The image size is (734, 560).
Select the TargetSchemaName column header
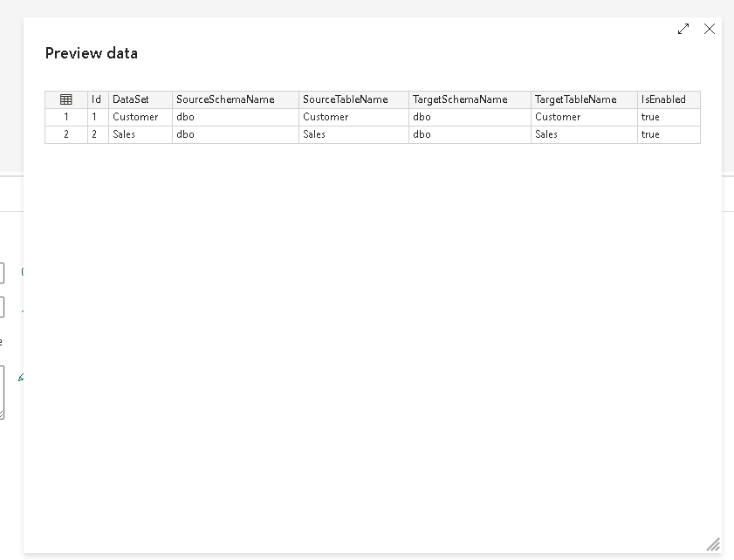click(460, 99)
